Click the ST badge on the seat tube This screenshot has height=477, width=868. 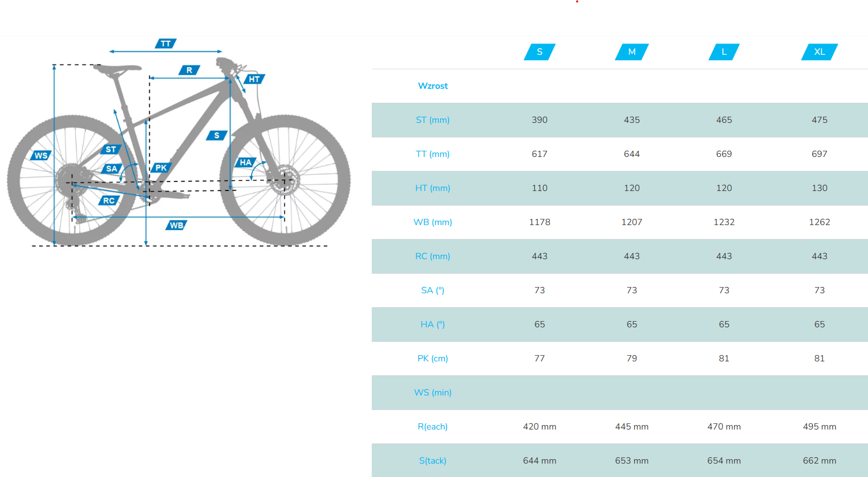(111, 149)
